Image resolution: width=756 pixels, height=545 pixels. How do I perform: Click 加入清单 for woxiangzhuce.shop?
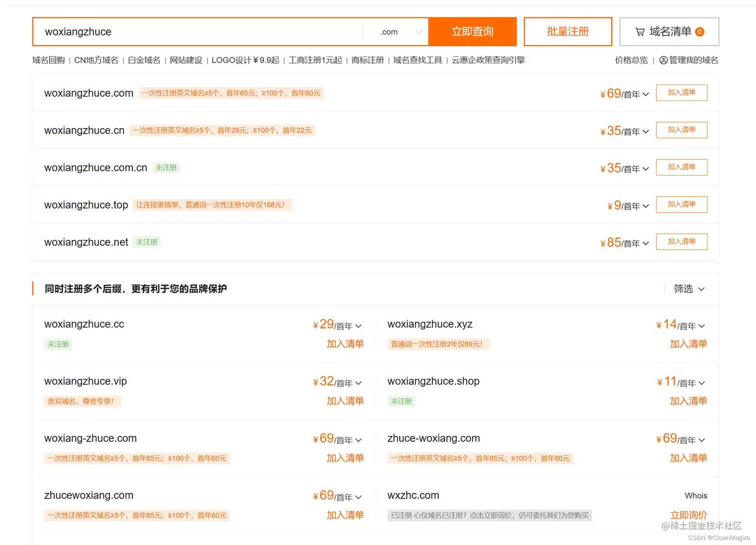pos(688,401)
